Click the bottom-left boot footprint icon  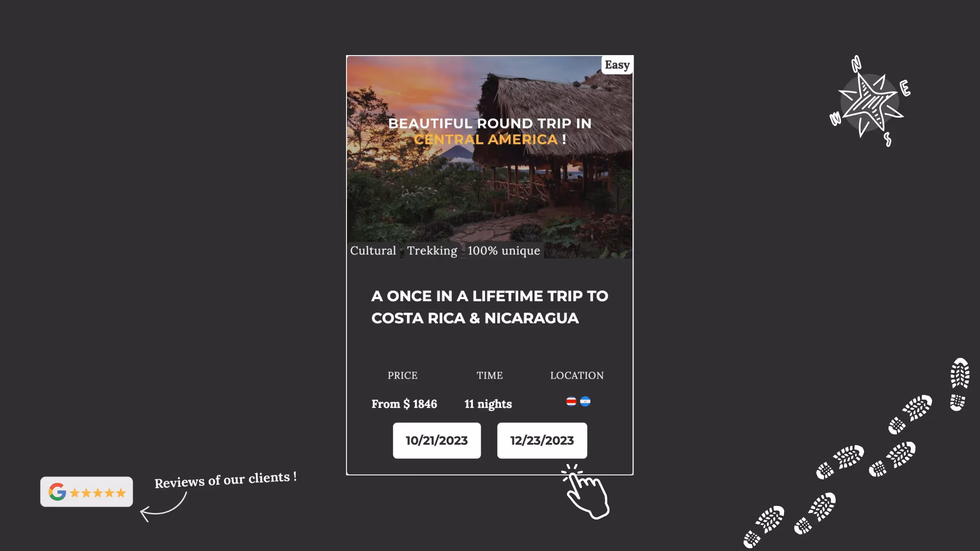pyautogui.click(x=764, y=527)
